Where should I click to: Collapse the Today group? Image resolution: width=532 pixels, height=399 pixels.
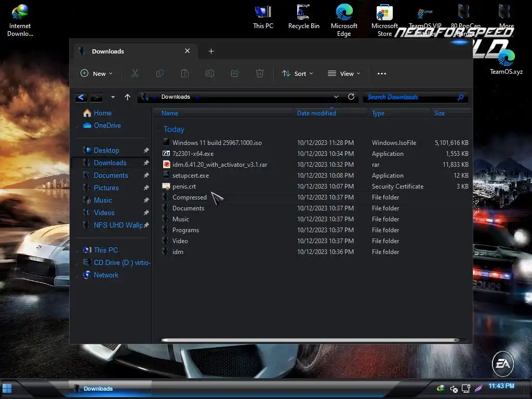(158, 129)
